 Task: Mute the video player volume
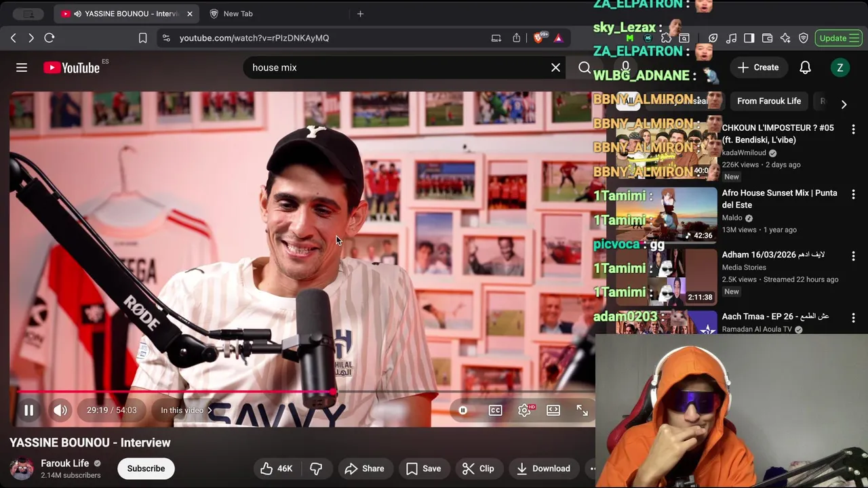point(60,410)
